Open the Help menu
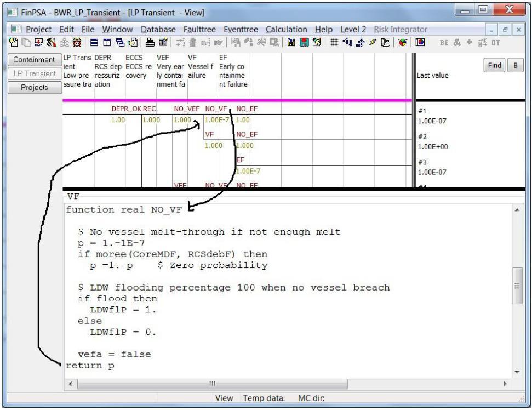532x410 pixels. [x=324, y=30]
